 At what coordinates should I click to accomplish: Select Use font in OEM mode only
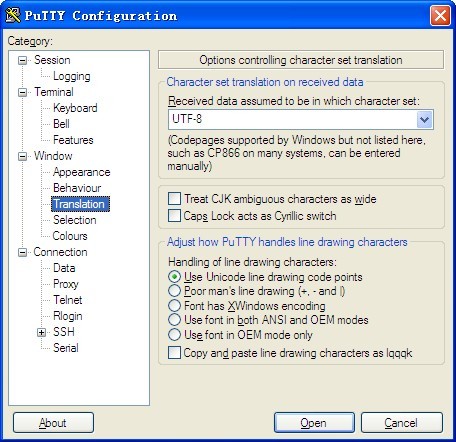(x=174, y=334)
